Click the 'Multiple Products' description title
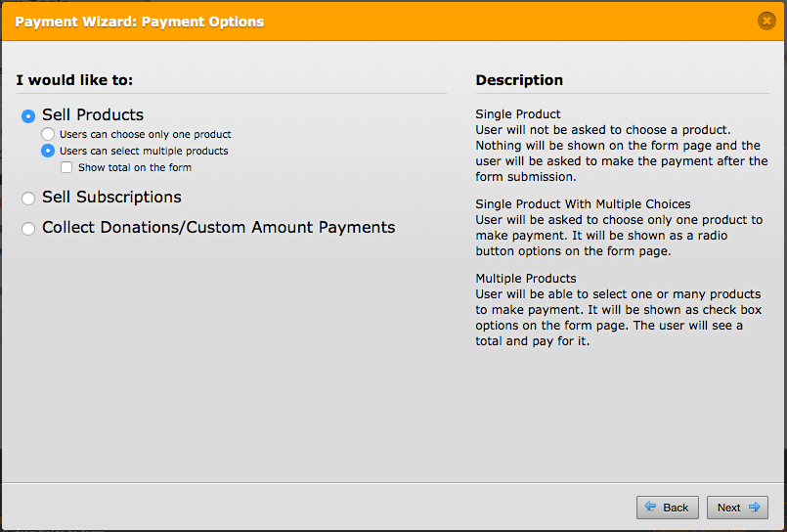This screenshot has width=787, height=532. tap(526, 279)
